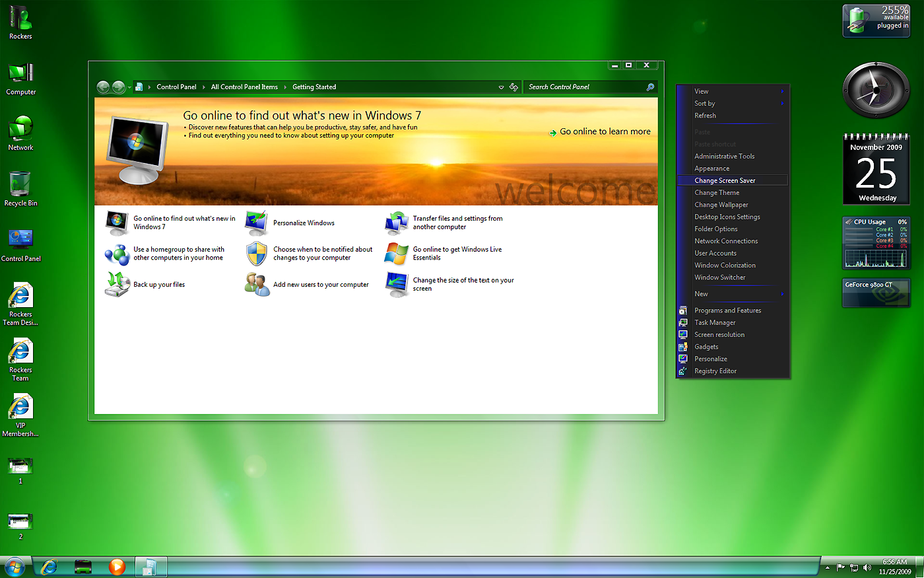This screenshot has width=924, height=578.
Task: Click the search magnifier icon
Action: (x=650, y=87)
